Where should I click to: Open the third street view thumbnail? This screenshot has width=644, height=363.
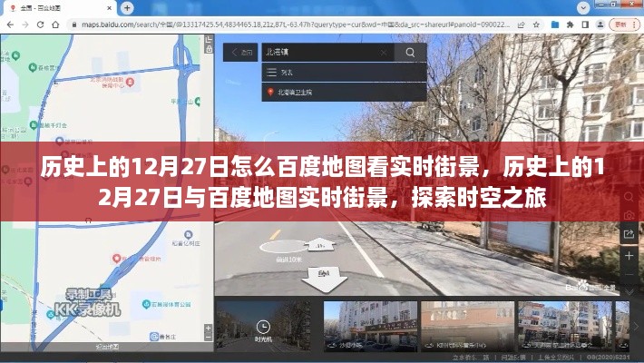[565, 327]
